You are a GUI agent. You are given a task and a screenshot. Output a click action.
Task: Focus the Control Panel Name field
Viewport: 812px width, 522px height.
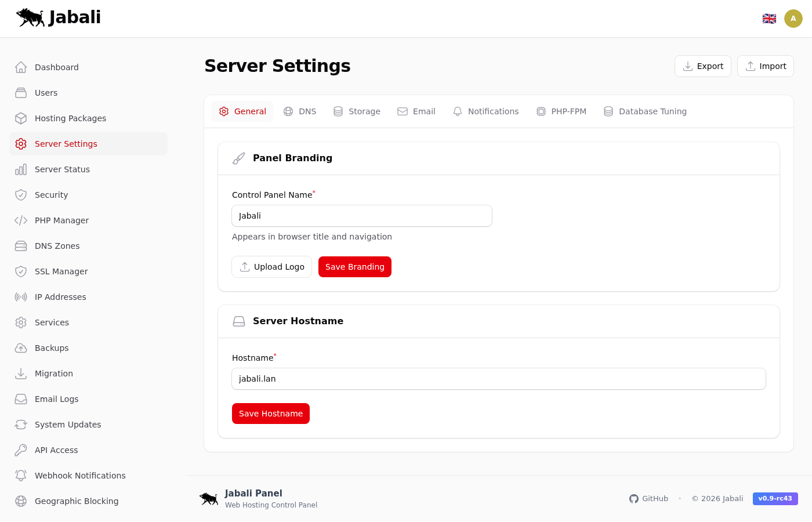pyautogui.click(x=362, y=216)
